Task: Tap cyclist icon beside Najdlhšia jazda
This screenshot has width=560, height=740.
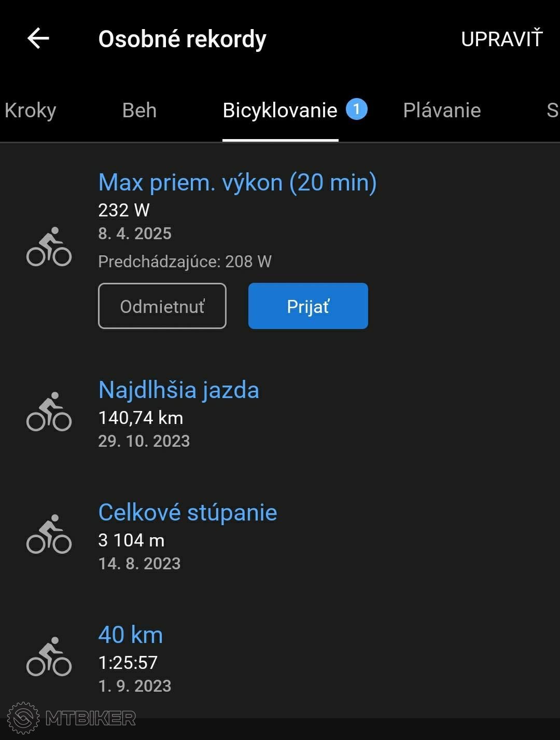Action: [x=49, y=412]
